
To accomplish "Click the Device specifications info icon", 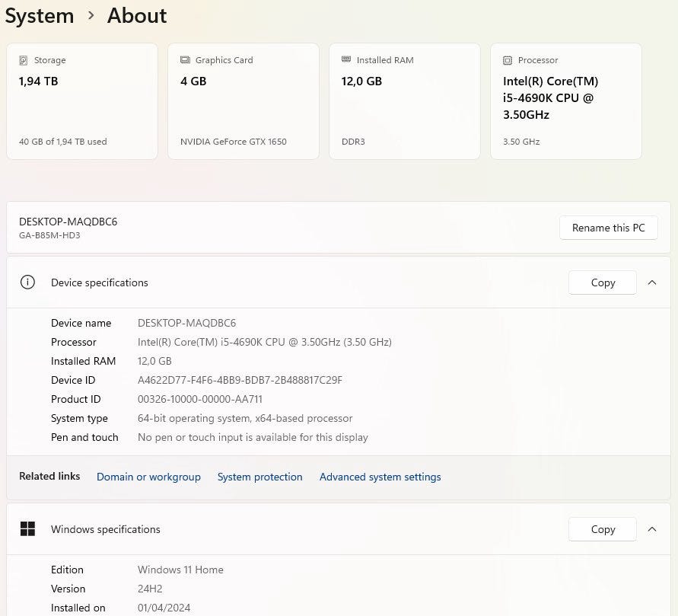I will pyautogui.click(x=27, y=282).
